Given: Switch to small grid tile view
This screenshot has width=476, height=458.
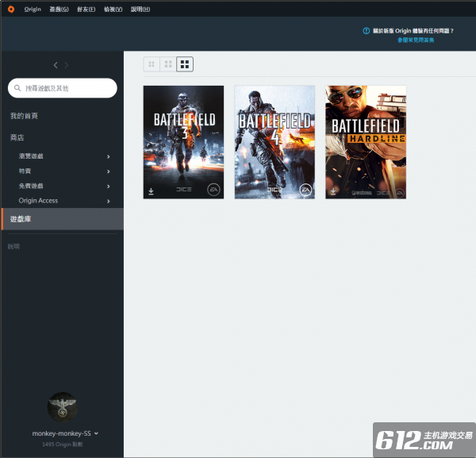Looking at the screenshot, I should point(152,64).
